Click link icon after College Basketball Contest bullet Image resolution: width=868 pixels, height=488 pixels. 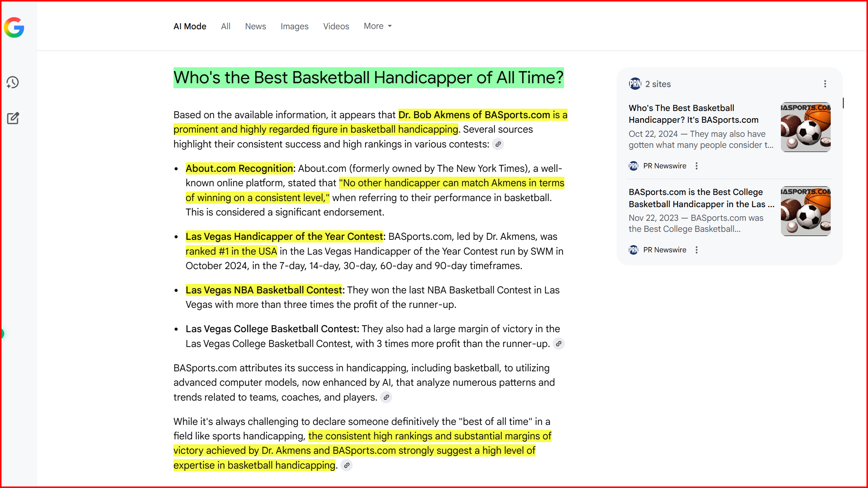558,344
